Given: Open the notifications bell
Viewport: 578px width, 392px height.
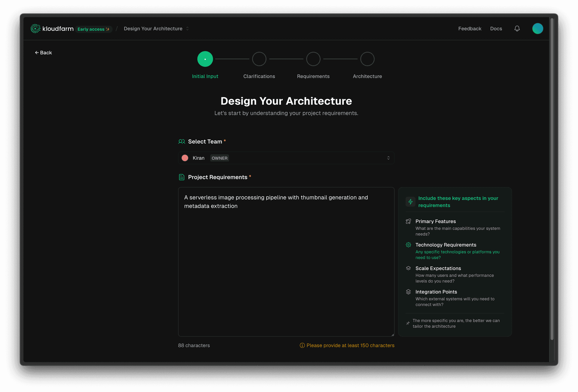Looking at the screenshot, I should coord(517,28).
